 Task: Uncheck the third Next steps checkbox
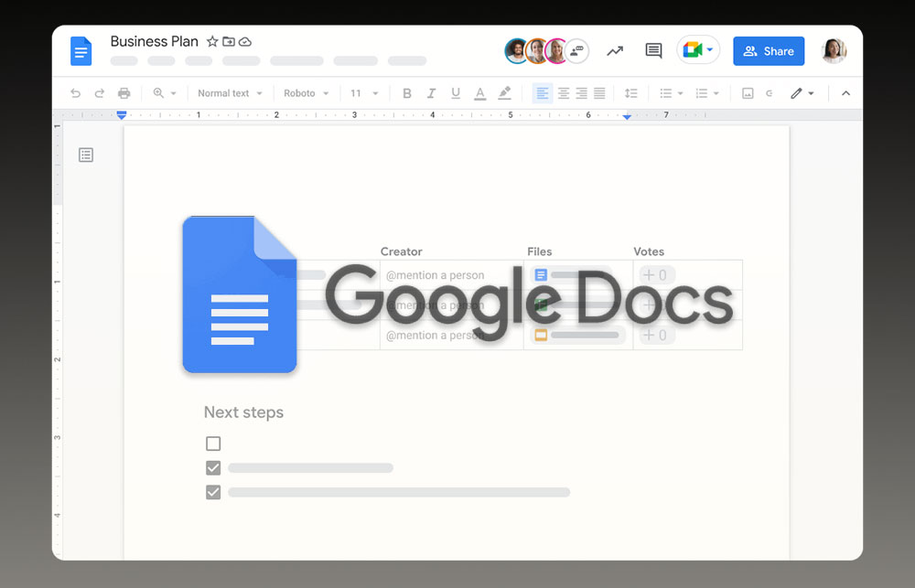213,492
